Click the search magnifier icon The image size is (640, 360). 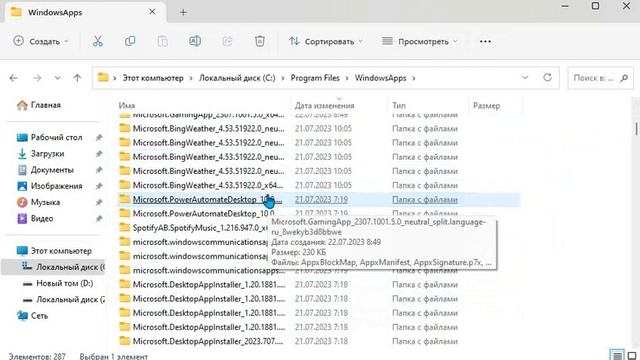(x=624, y=78)
